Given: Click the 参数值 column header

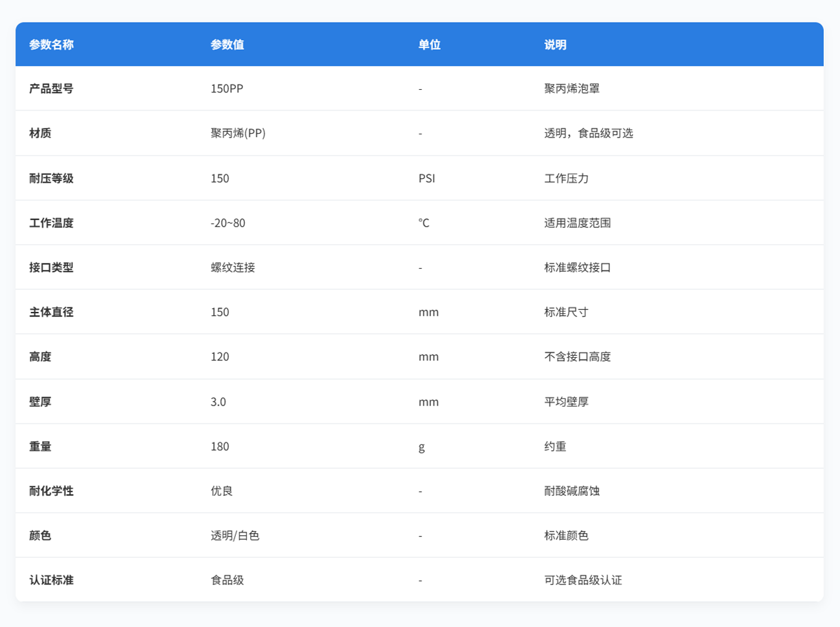Looking at the screenshot, I should point(227,45).
